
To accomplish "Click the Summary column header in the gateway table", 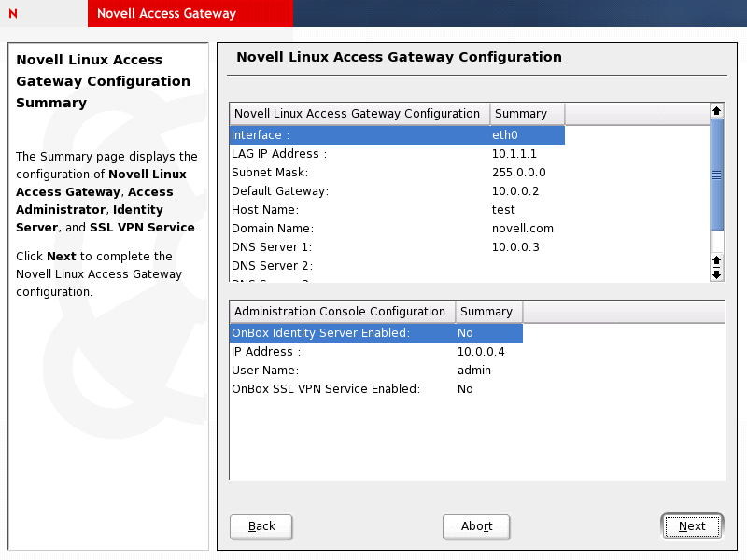I will pyautogui.click(x=528, y=114).
